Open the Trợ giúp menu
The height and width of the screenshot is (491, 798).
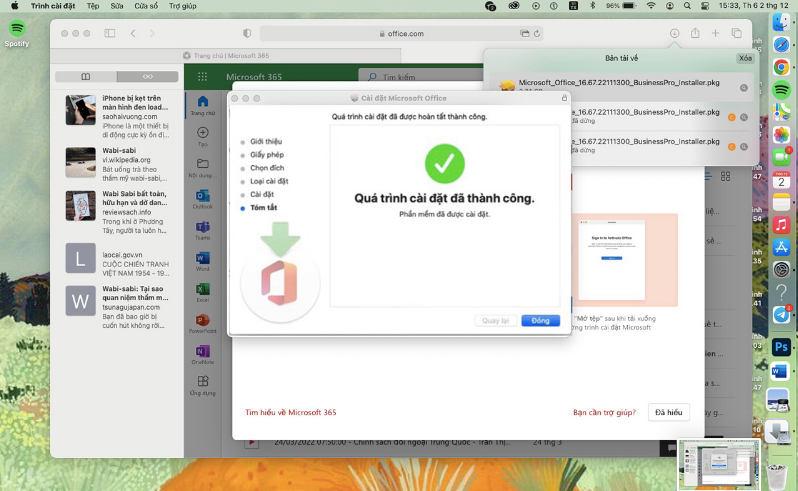pos(183,6)
